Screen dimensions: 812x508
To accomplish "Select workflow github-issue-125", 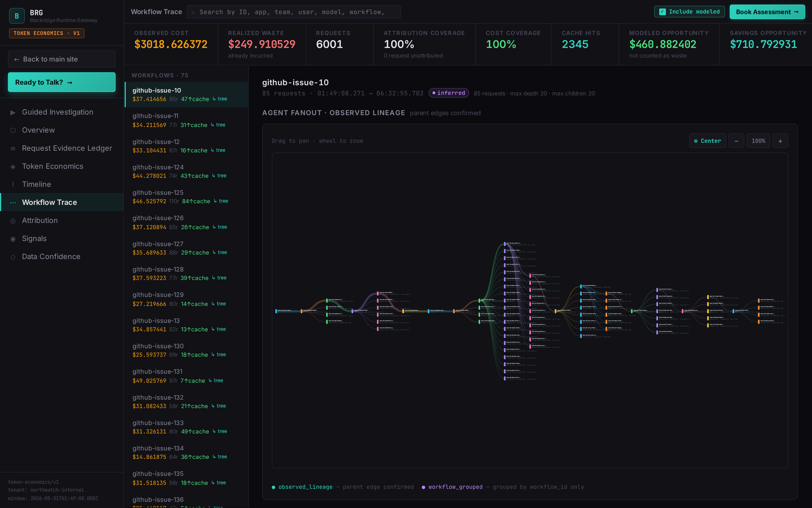I will [x=187, y=197].
